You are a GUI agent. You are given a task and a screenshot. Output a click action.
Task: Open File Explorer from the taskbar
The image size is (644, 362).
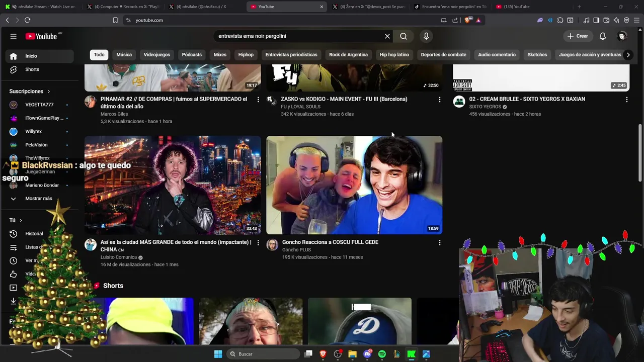coord(353,354)
